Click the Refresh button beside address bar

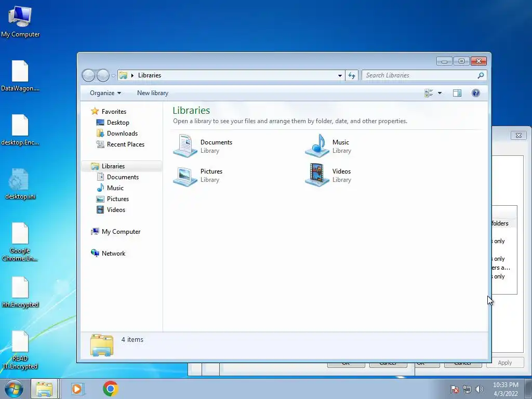point(352,76)
